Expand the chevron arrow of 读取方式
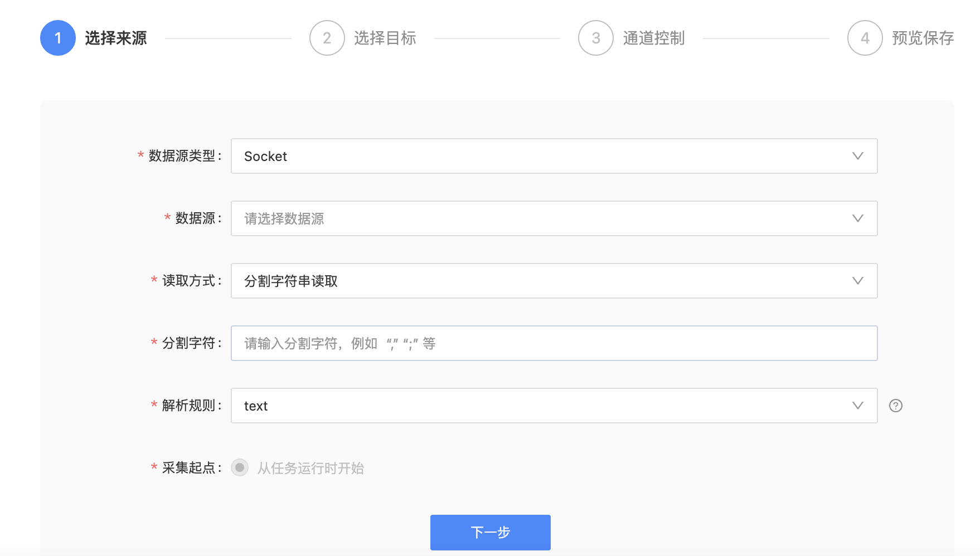980x556 pixels. click(x=858, y=281)
